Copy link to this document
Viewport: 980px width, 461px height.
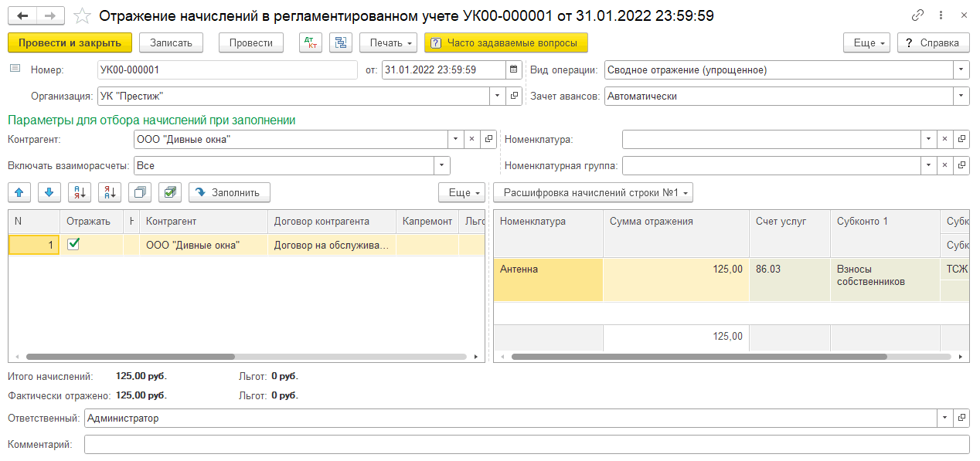click(x=917, y=15)
